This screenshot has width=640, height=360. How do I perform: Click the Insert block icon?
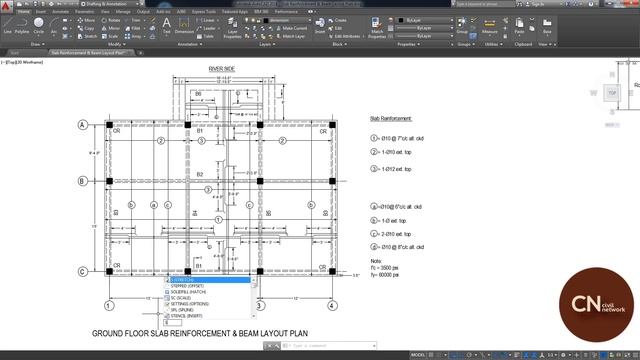pyautogui.click(x=320, y=25)
